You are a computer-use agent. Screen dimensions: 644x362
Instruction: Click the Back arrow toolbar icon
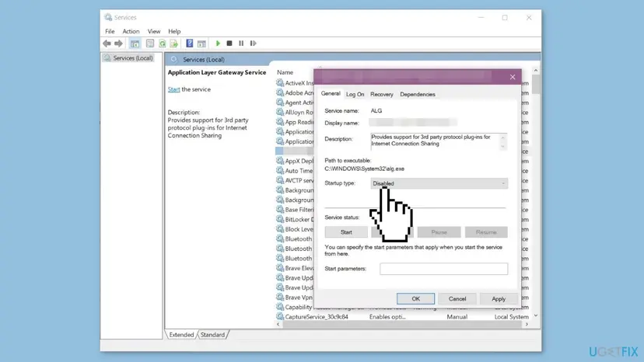pyautogui.click(x=107, y=44)
